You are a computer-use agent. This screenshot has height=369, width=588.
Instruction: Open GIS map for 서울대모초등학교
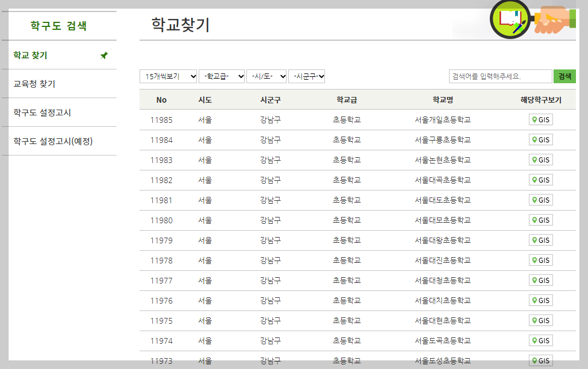540,220
